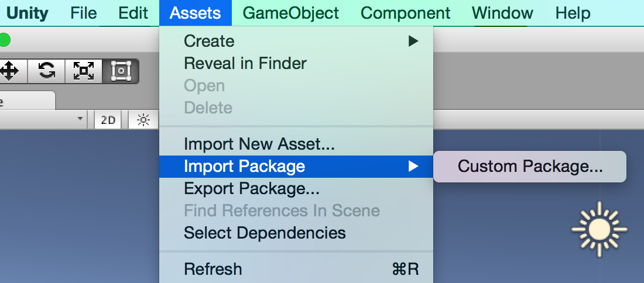Click the directional light sun gizmo
Screen dimensions: 644x283
coord(599,230)
